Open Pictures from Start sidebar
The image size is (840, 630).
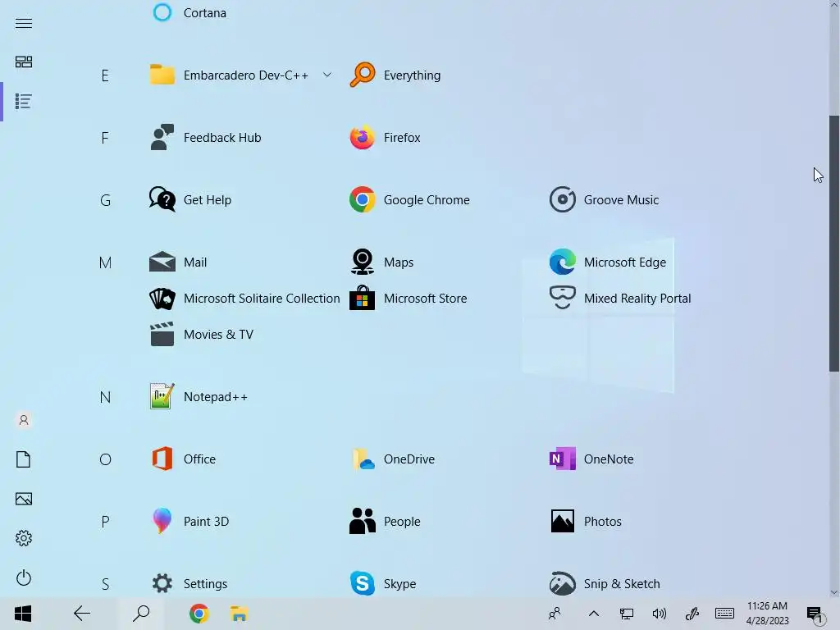point(24,499)
